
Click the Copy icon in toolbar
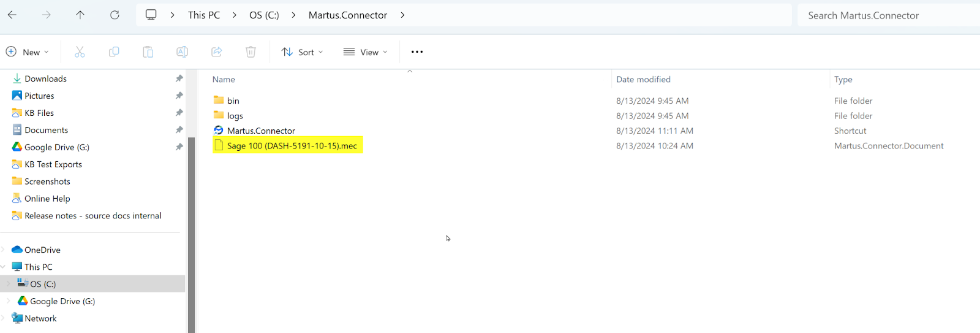coord(114,52)
